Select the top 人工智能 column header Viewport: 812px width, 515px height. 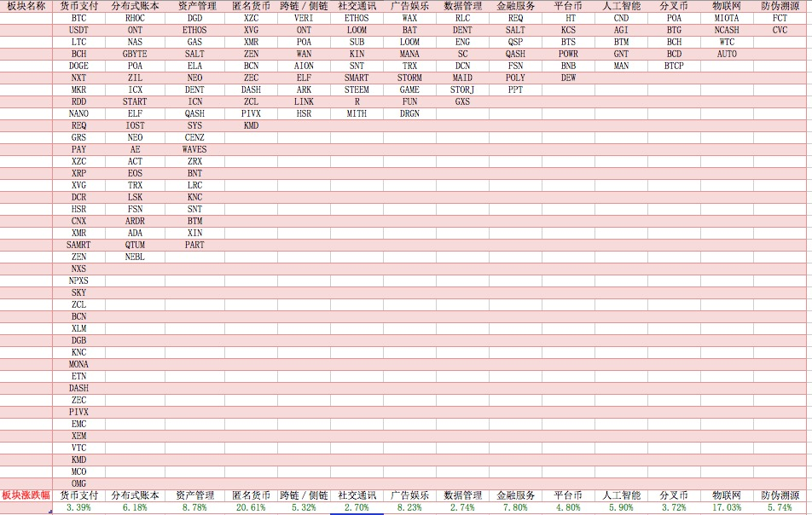(621, 6)
